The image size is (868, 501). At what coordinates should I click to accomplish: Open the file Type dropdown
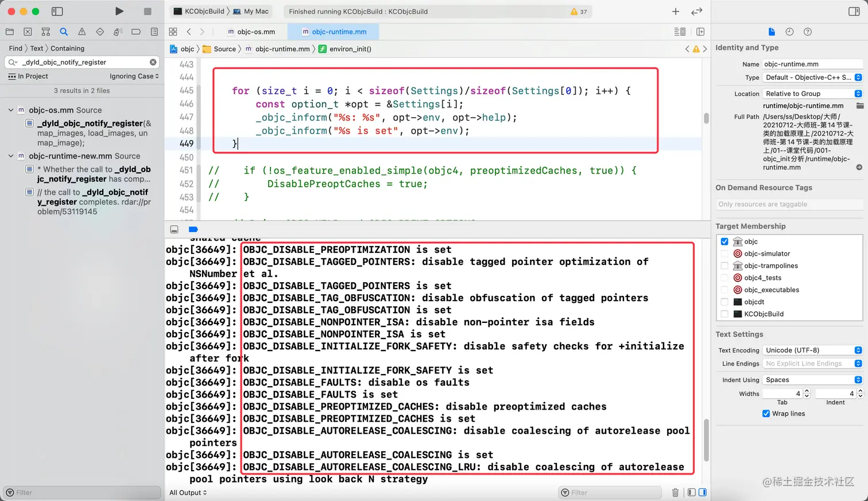pos(812,78)
